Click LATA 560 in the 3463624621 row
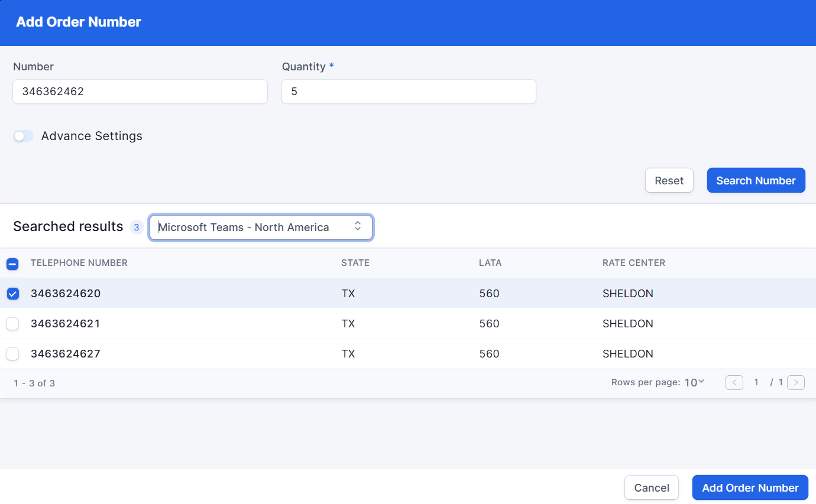 (490, 324)
